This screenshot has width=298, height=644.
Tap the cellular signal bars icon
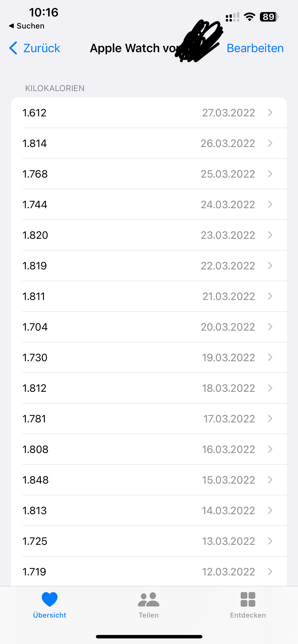point(233,17)
